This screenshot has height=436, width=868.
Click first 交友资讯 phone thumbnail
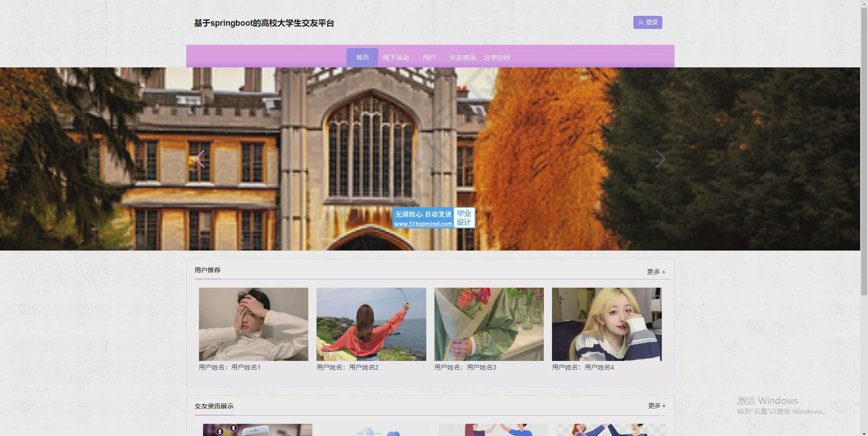click(x=257, y=430)
